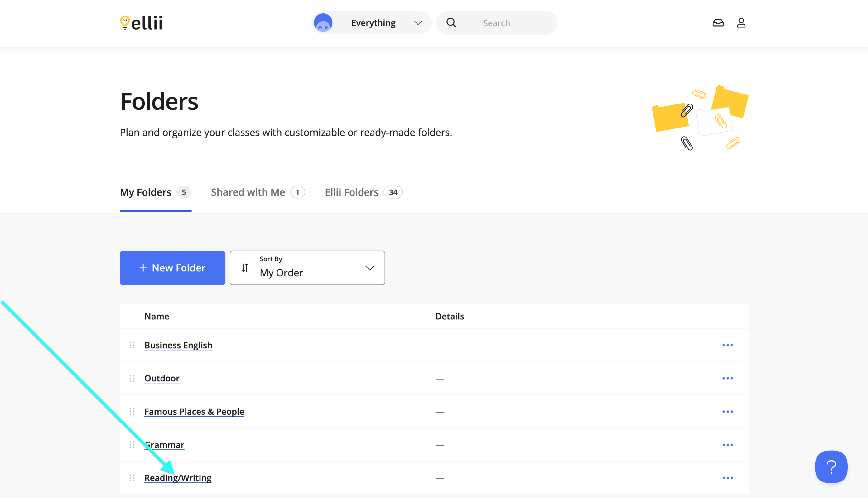This screenshot has height=498, width=868.
Task: Open the user profile icon
Action: click(x=741, y=23)
